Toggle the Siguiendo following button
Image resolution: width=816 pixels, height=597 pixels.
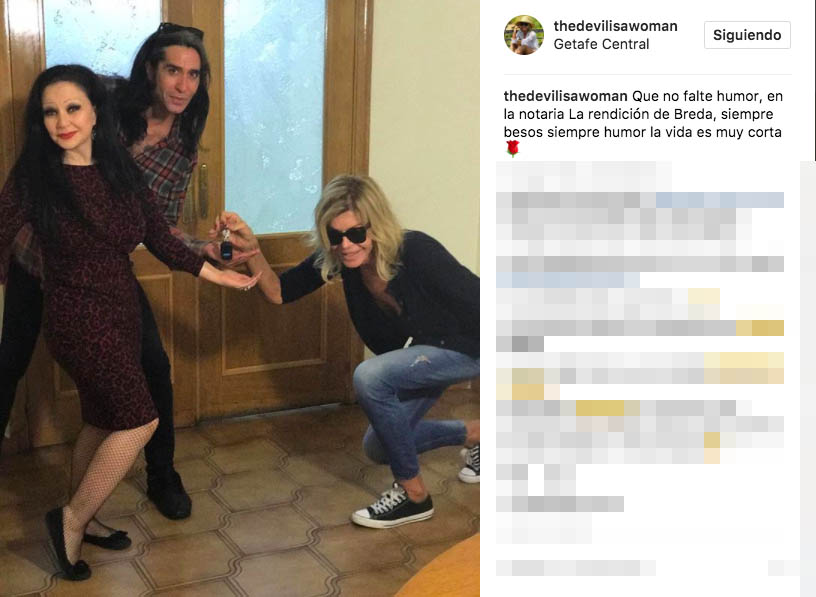747,35
